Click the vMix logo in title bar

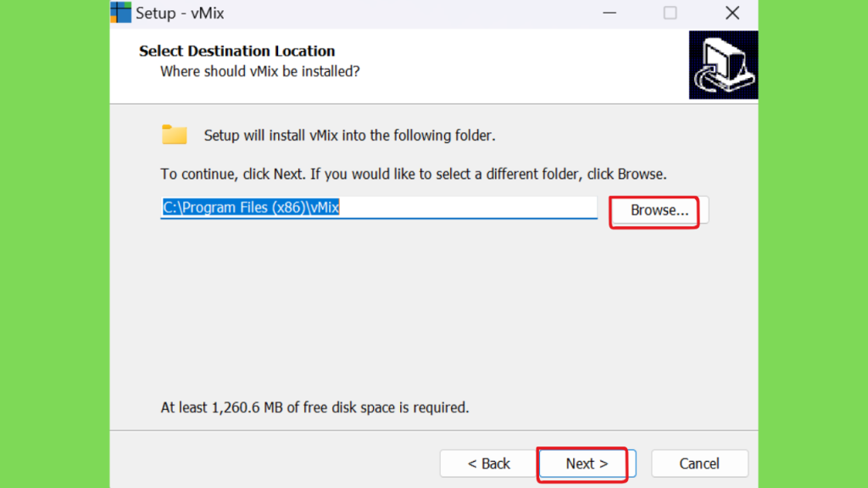tap(120, 12)
